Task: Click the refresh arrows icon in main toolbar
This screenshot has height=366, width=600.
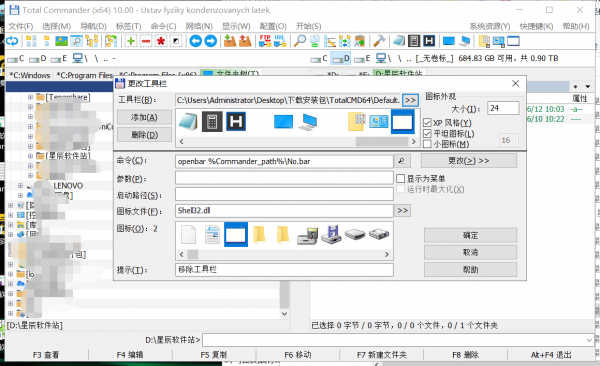Action: click(x=12, y=41)
